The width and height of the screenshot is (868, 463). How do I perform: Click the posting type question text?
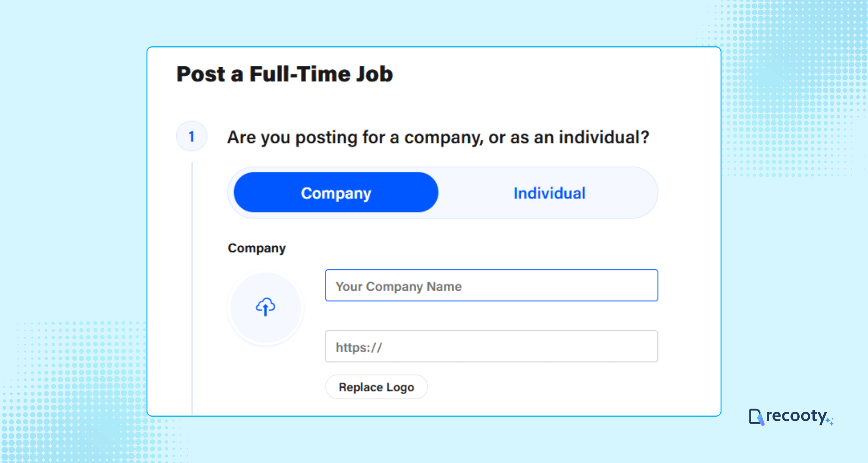click(x=438, y=137)
